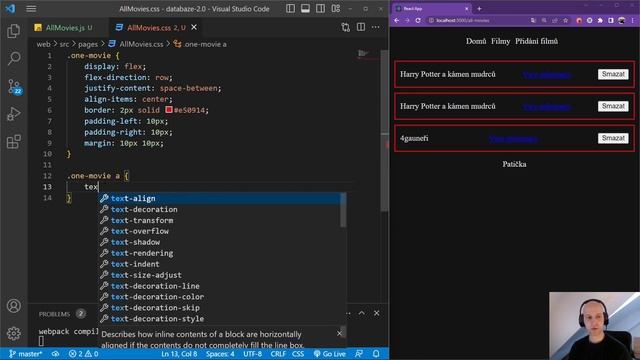
Task: Close the suggestion details description box
Action: pos(339,333)
